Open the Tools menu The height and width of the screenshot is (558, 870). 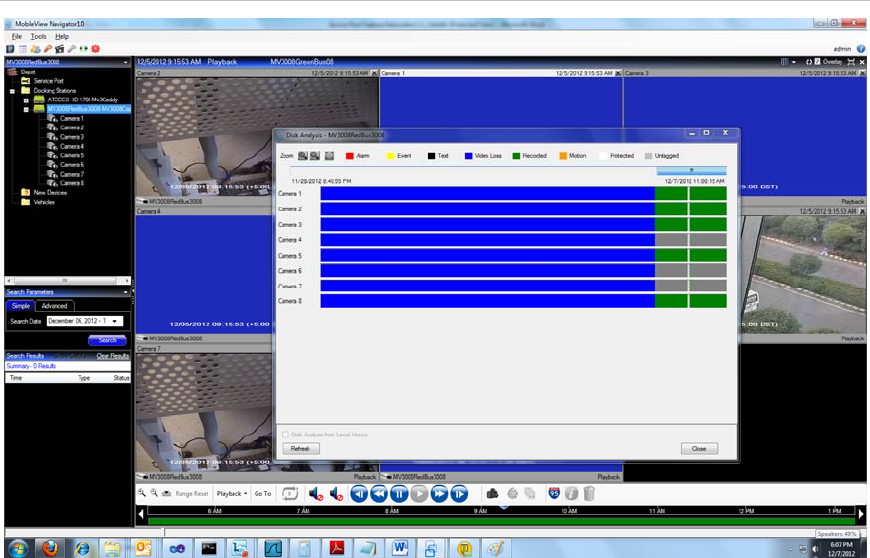click(38, 36)
